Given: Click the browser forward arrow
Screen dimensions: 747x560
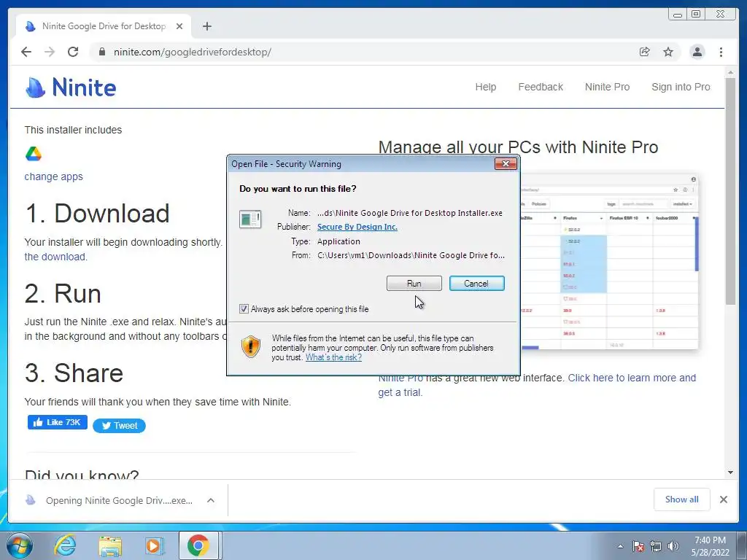Looking at the screenshot, I should pyautogui.click(x=50, y=52).
